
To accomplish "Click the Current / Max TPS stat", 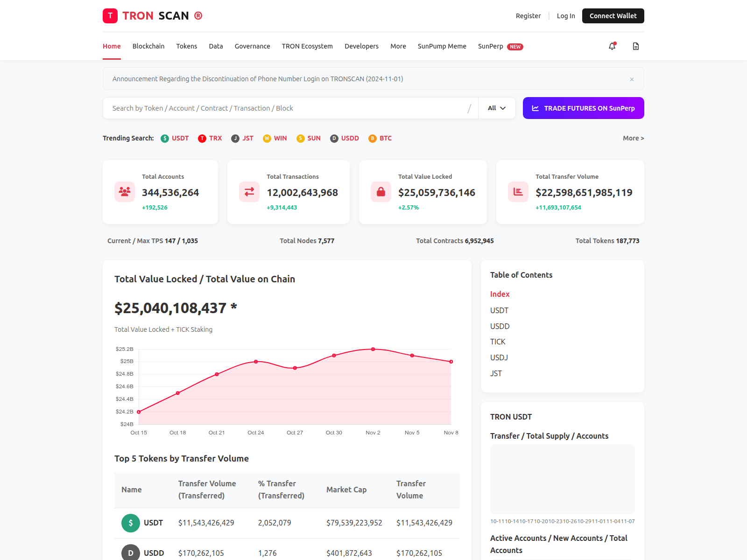I will click(x=153, y=241).
